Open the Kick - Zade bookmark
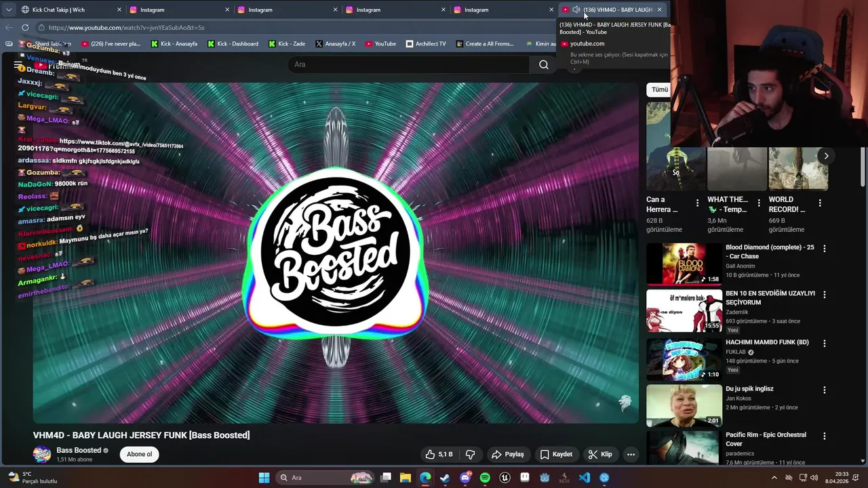Screen dimensions: 868x488 (287, 43)
